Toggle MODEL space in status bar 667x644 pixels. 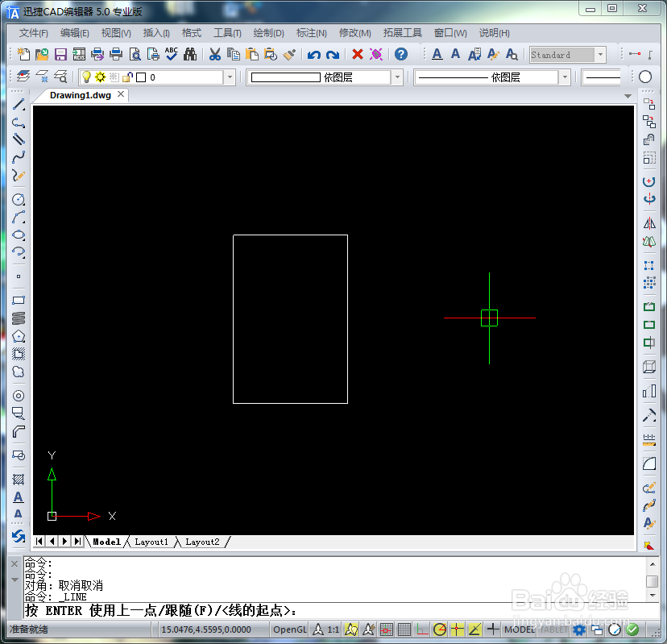(519, 629)
